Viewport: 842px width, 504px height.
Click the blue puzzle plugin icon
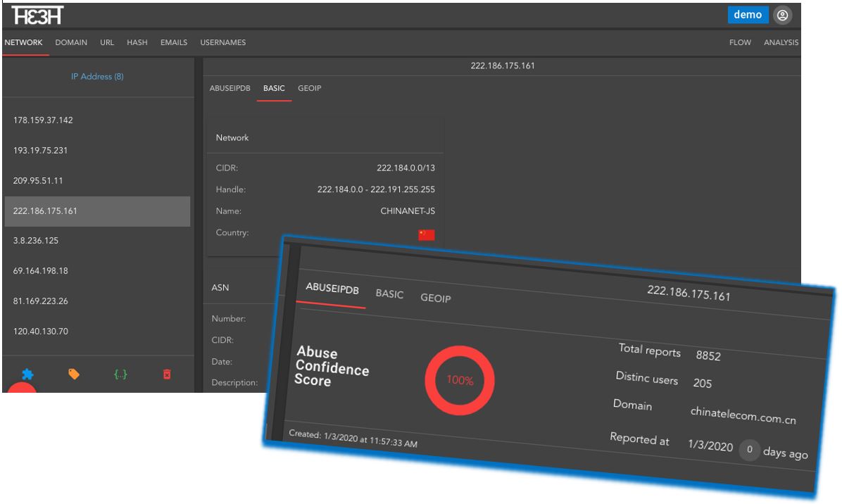(27, 374)
